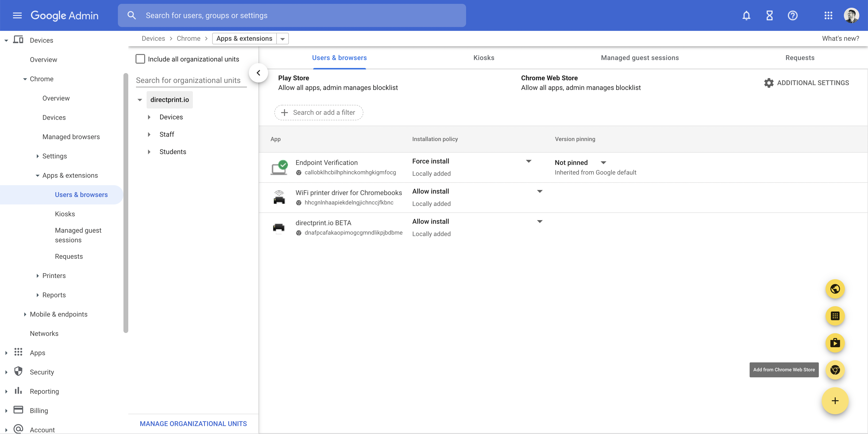Click the Devices sidebar section icon
This screenshot has width=868, height=434.
click(x=18, y=40)
